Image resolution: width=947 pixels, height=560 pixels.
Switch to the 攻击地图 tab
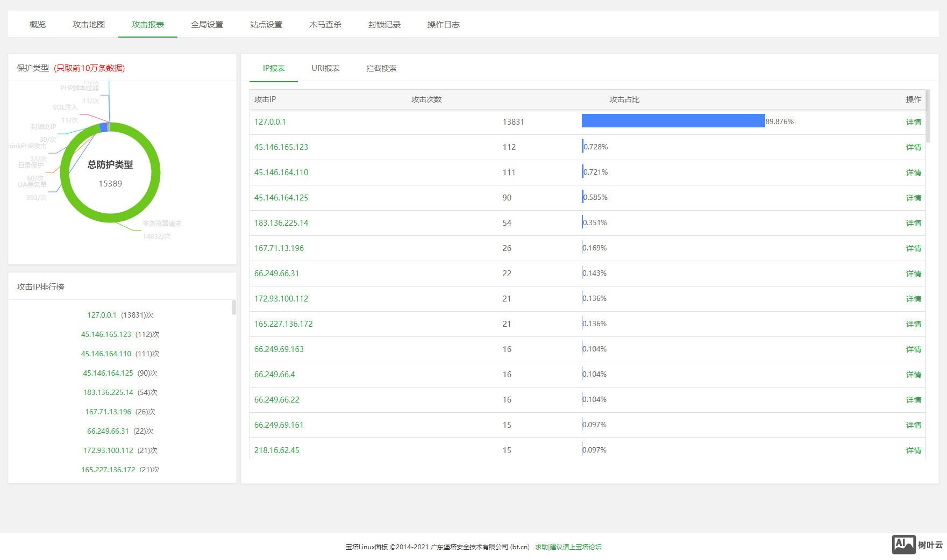pyautogui.click(x=89, y=25)
